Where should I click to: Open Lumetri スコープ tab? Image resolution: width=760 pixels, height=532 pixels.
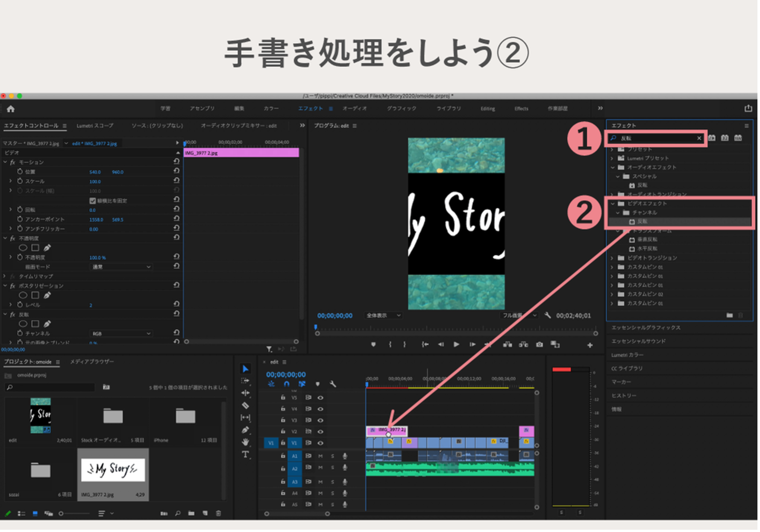point(95,126)
